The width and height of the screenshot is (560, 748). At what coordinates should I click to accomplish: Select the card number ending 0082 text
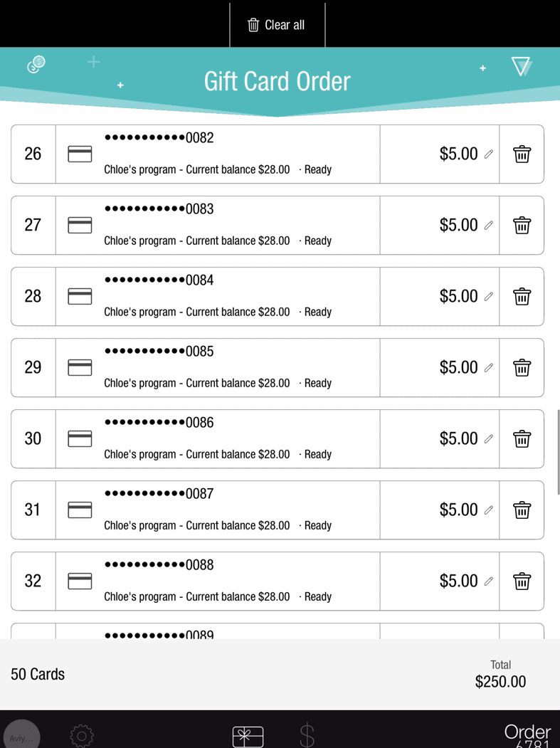159,138
